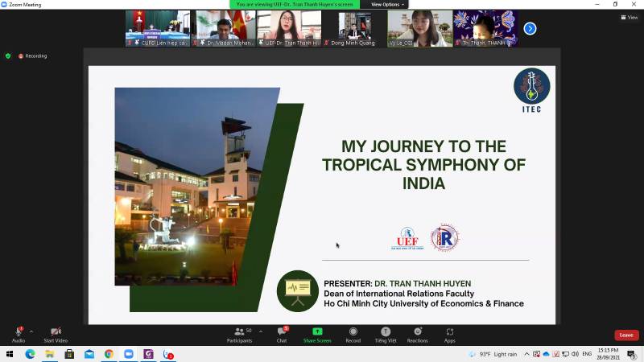This screenshot has height=362, width=644.
Task: Select Dr. Tran Thanh Huyen's video thumbnail
Action: [289, 28]
